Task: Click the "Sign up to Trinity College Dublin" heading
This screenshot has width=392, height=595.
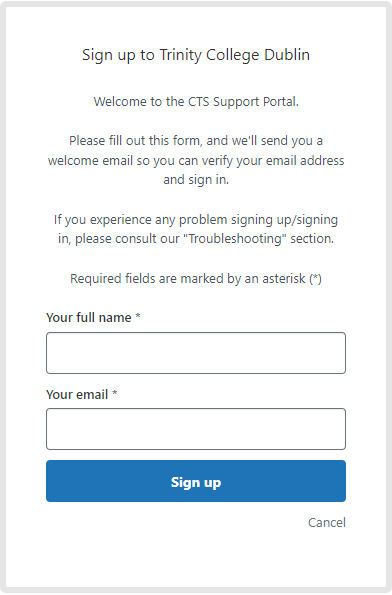Action: point(196,55)
